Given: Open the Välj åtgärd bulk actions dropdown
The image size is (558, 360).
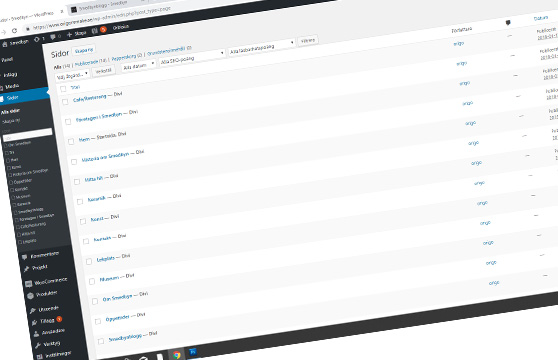Looking at the screenshot, I should 72,75.
